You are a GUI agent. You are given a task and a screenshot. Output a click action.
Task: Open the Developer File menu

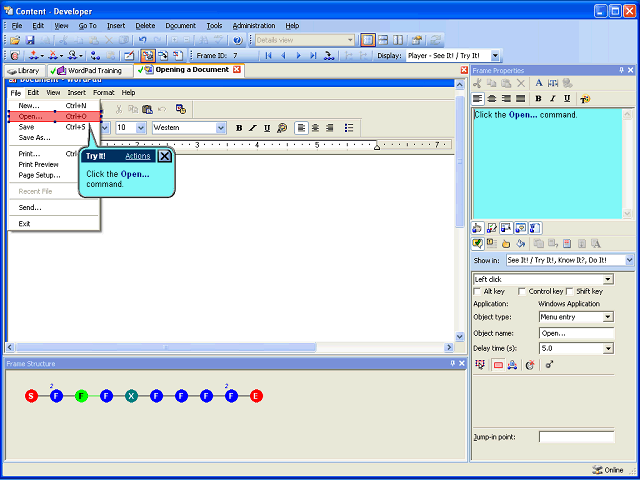click(17, 26)
